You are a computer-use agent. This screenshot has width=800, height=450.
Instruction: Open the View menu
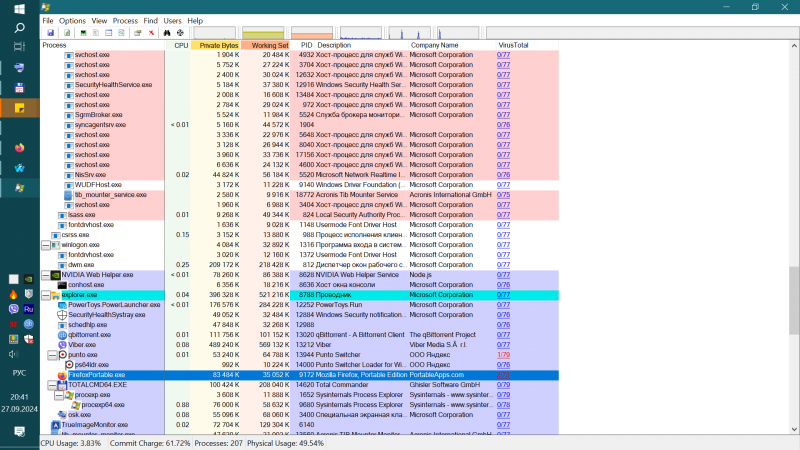coord(99,21)
